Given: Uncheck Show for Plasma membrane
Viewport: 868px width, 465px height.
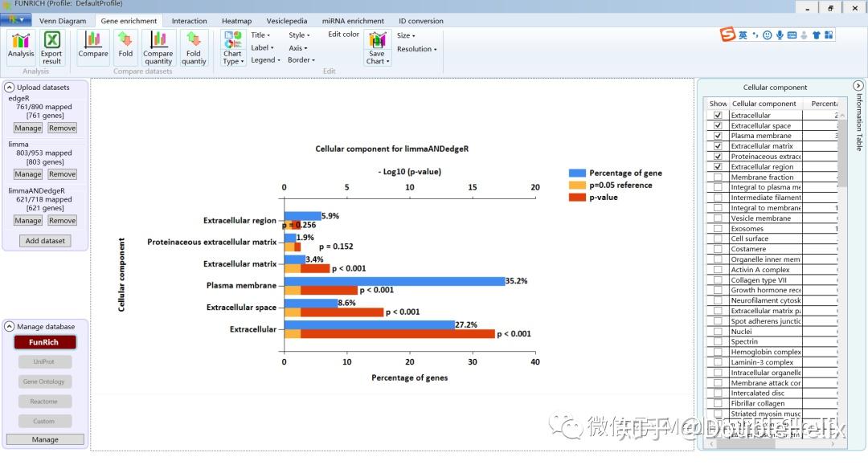Looking at the screenshot, I should click(x=718, y=136).
